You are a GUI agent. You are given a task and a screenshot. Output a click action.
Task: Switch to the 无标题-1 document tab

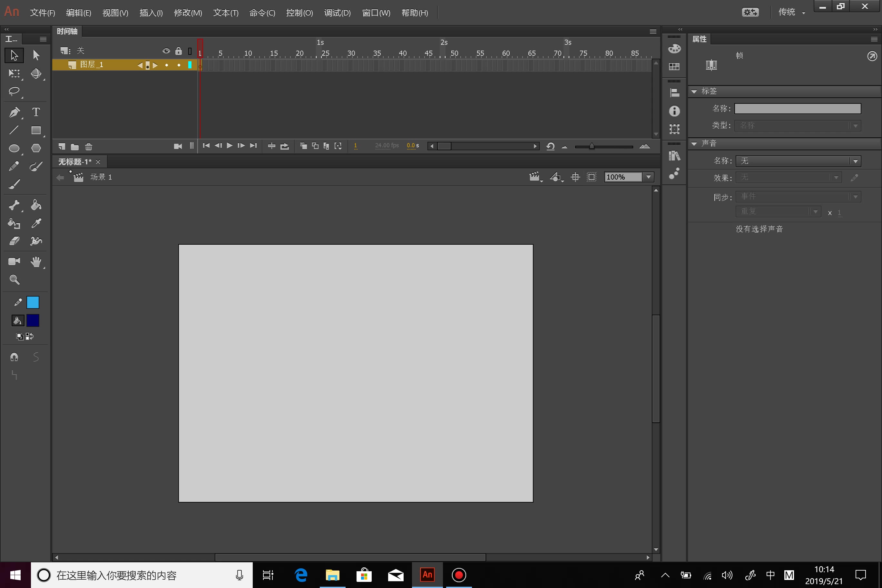(x=74, y=162)
